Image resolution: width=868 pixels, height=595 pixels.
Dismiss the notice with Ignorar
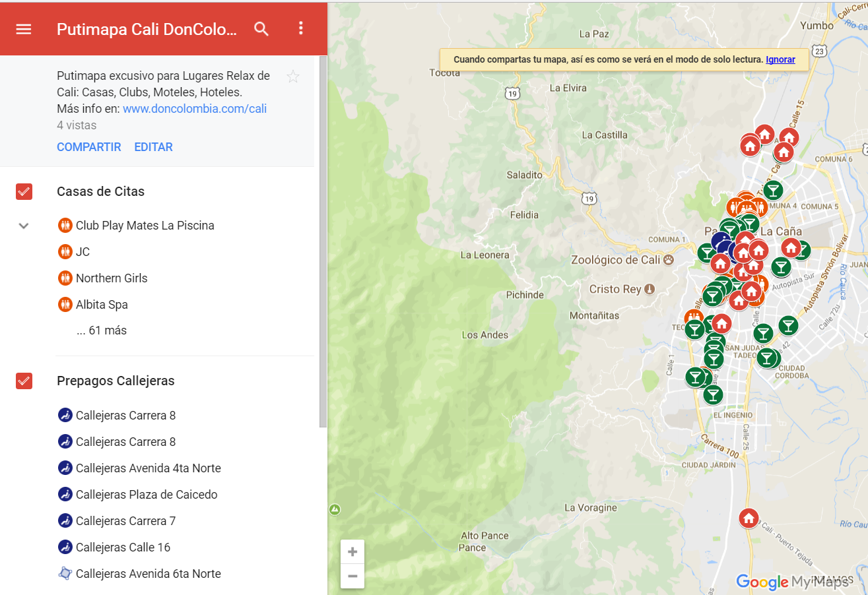tap(780, 59)
